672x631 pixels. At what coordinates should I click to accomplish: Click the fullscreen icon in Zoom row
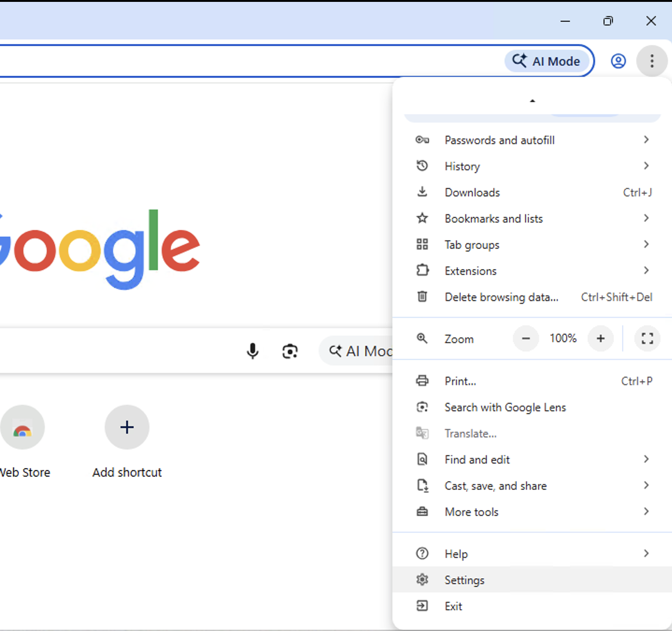(647, 338)
